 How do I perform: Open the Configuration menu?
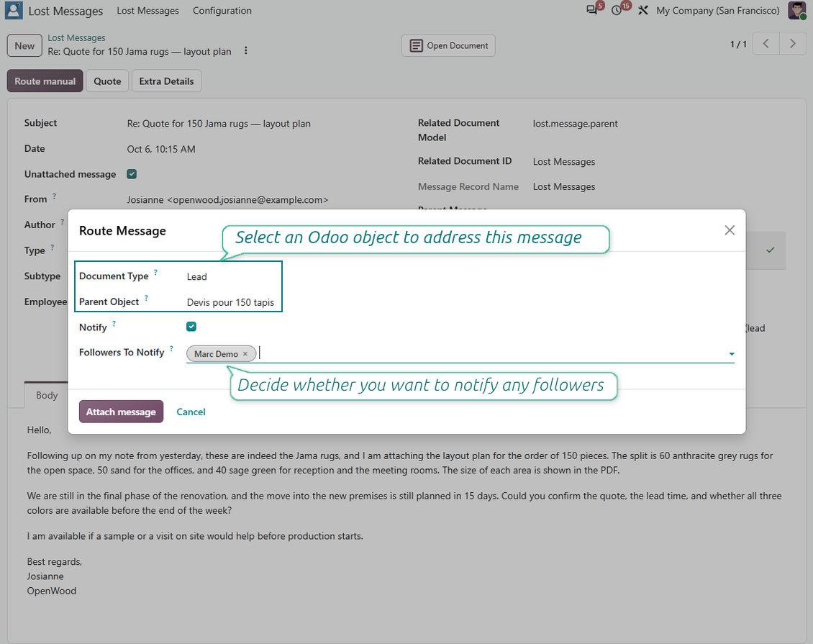point(222,10)
